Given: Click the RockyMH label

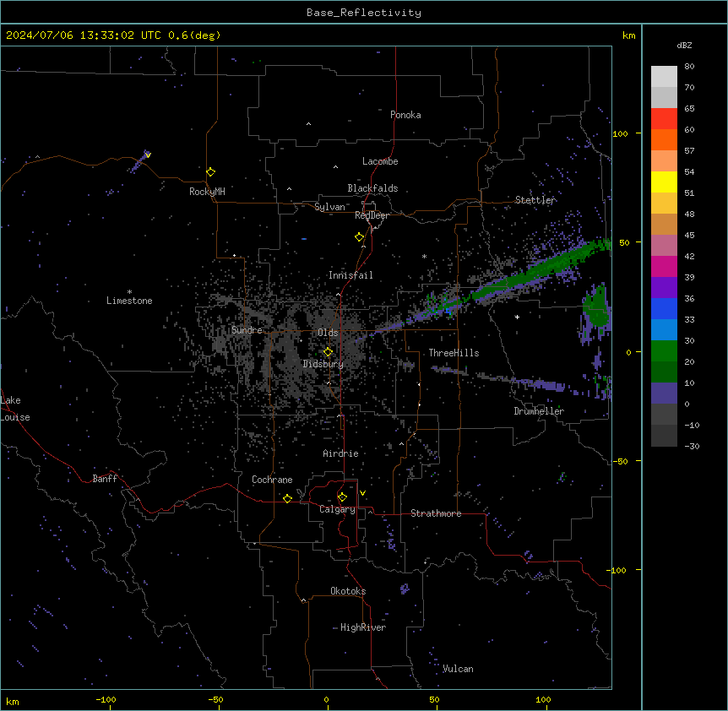Looking at the screenshot, I should pos(207,192).
